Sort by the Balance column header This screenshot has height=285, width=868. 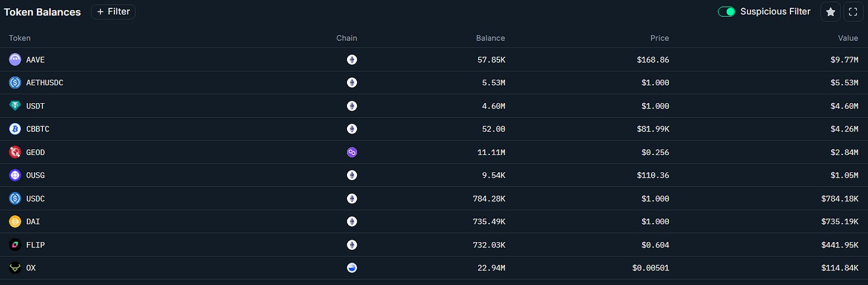coord(490,38)
